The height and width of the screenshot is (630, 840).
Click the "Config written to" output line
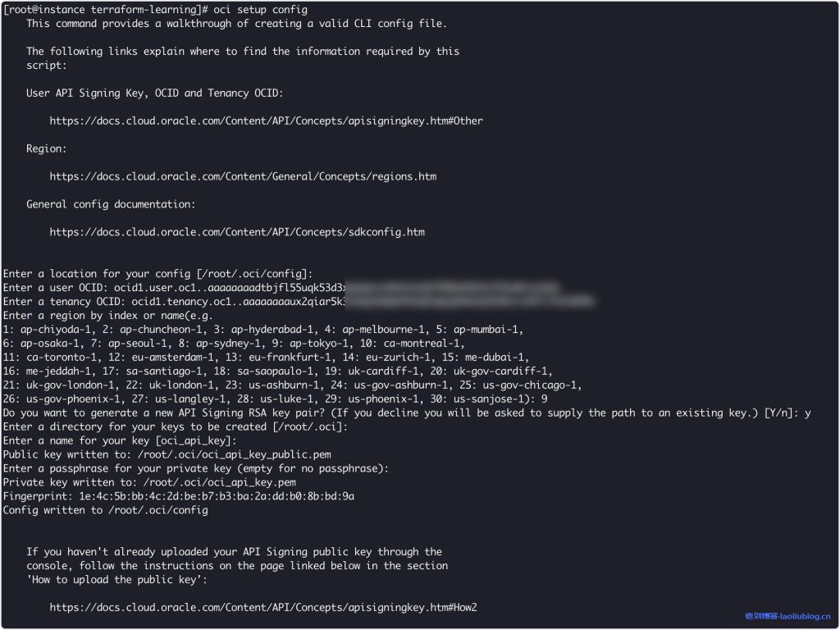pyautogui.click(x=106, y=511)
